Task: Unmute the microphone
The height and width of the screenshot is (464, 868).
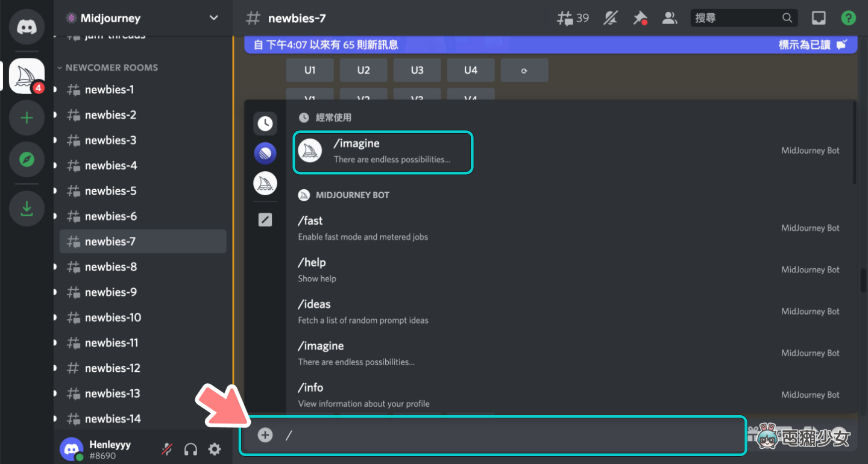Action: [167, 449]
